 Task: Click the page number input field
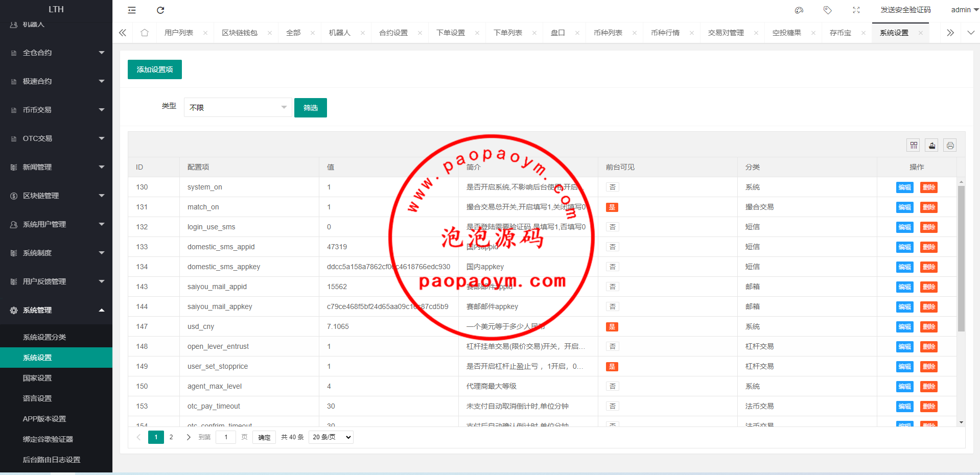point(226,437)
